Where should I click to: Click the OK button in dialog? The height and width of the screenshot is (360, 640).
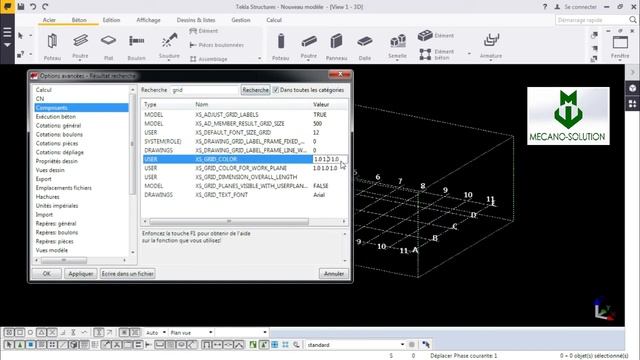click(47, 273)
